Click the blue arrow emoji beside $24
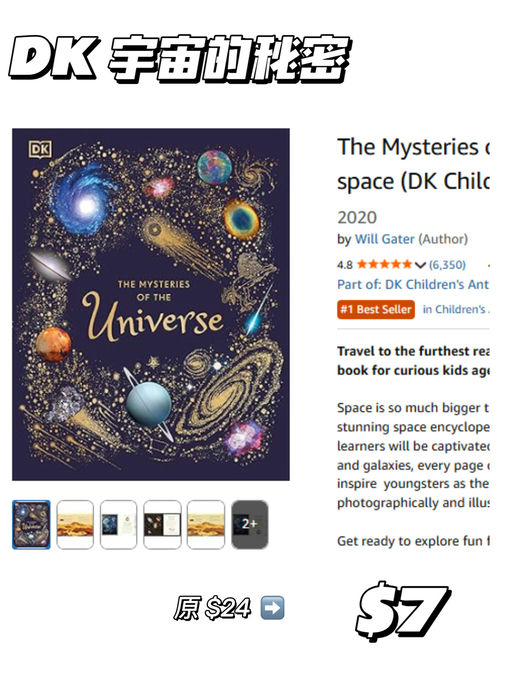This screenshot has width=512, height=683. [272, 608]
